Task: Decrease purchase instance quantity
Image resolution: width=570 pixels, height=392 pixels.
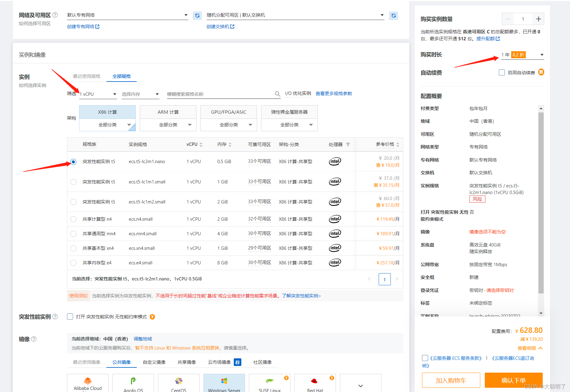Action: 508,19
